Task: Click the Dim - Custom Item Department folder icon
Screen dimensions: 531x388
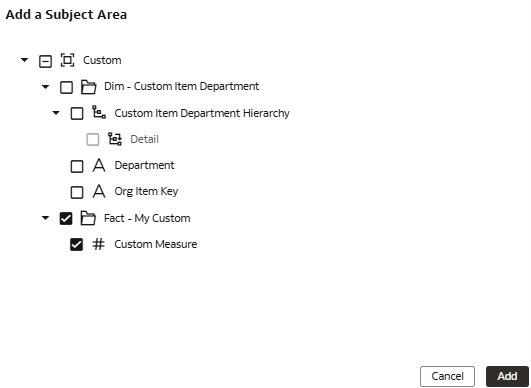Action: 88,87
